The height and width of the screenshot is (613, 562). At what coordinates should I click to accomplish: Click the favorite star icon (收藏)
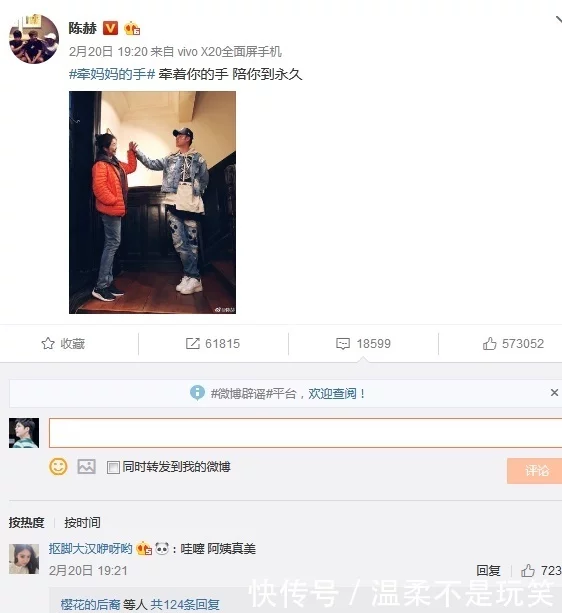coord(48,343)
